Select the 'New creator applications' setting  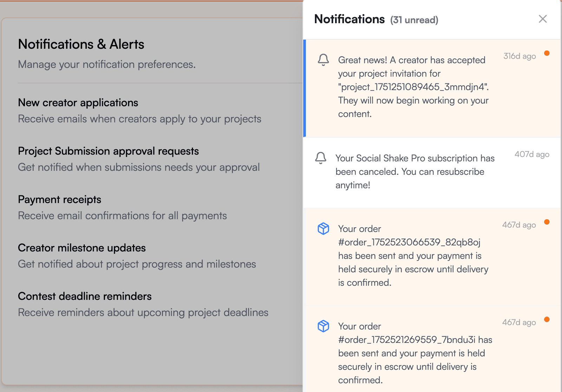click(78, 102)
